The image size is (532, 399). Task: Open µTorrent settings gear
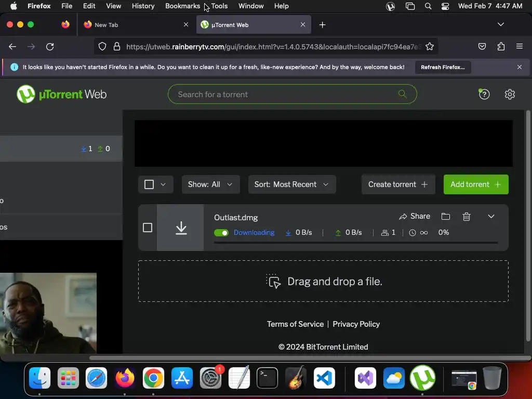[x=510, y=94]
